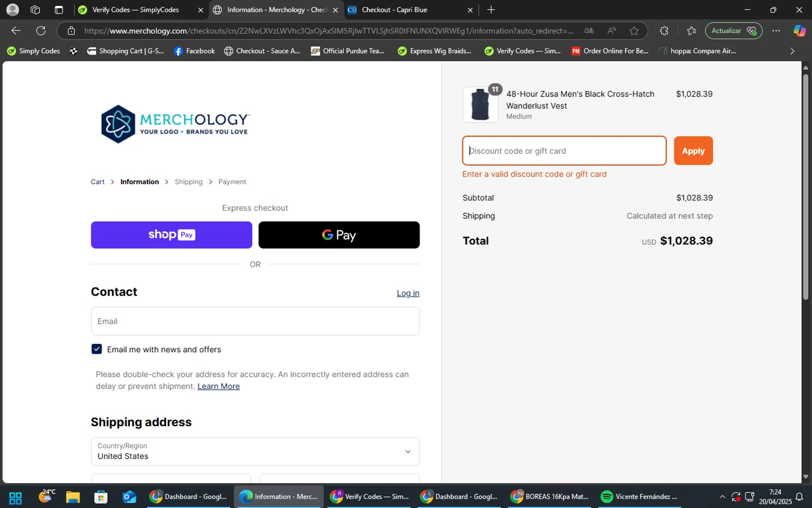View site info lock icon

71,31
